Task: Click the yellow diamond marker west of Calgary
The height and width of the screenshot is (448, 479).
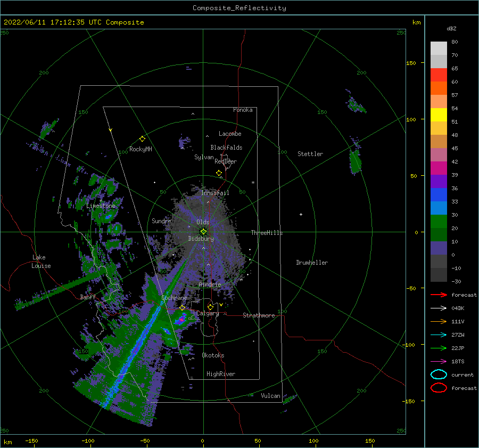Action: 183,308
